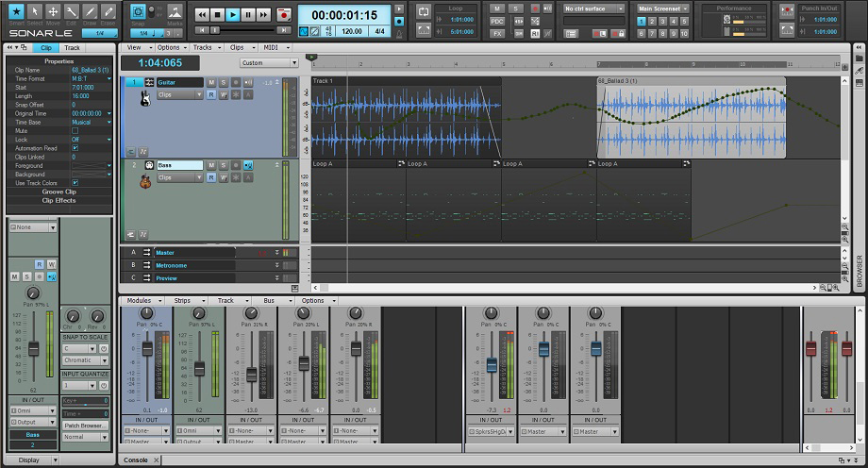Toggle the Mute checkbox in clip properties
The image size is (868, 468).
[x=75, y=130]
